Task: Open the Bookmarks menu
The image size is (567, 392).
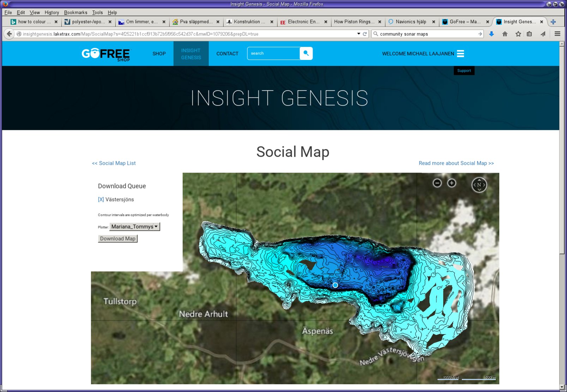Action: 76,12
